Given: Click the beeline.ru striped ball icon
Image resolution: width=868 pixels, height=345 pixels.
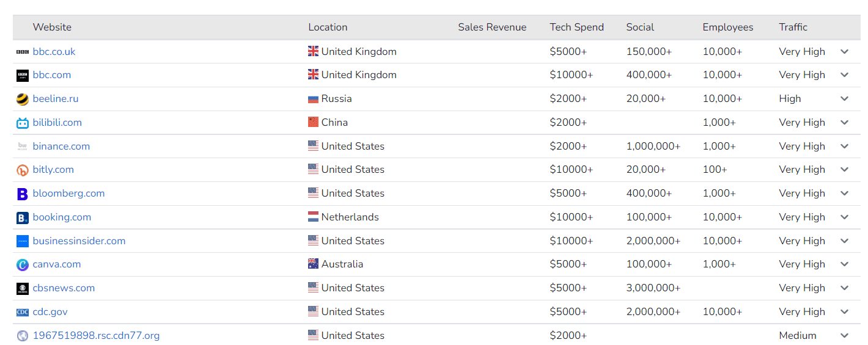Looking at the screenshot, I should pos(23,99).
